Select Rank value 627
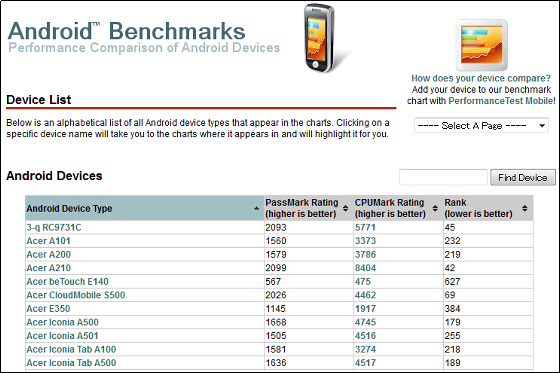 coord(452,282)
